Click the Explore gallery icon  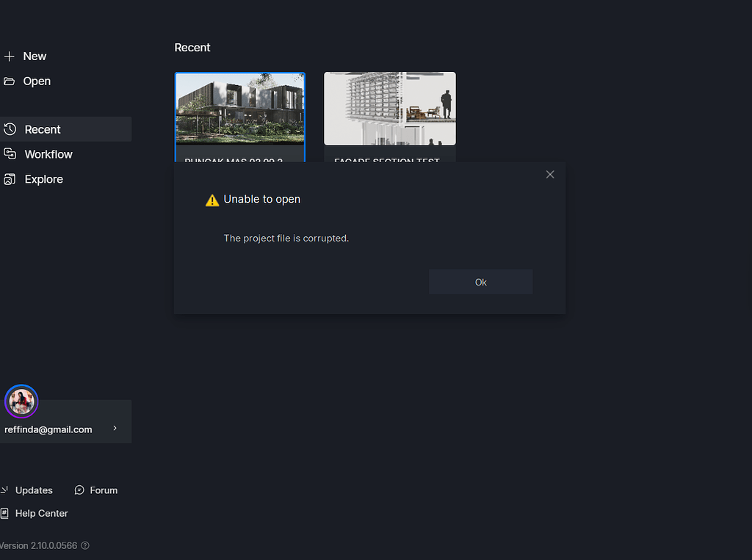[x=10, y=179]
